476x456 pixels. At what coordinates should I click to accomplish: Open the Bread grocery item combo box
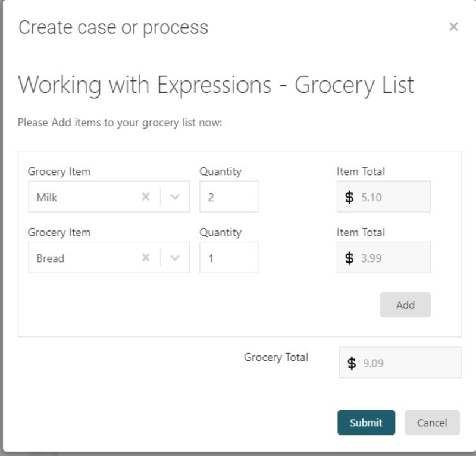pos(83,258)
